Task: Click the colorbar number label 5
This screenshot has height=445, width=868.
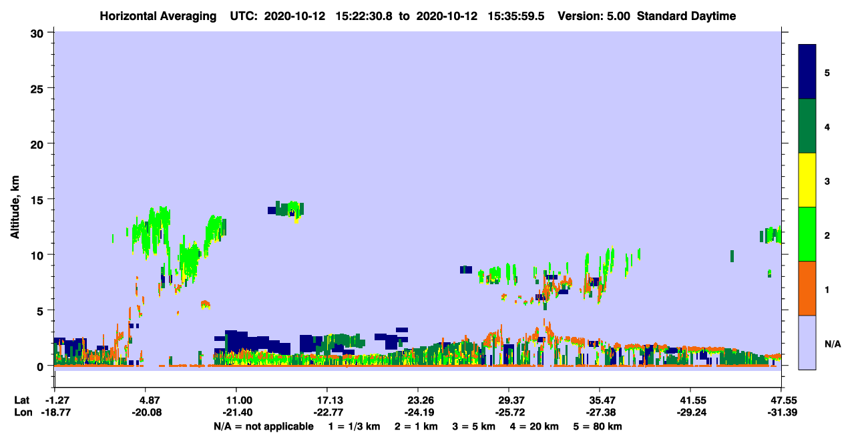Action: coord(827,73)
